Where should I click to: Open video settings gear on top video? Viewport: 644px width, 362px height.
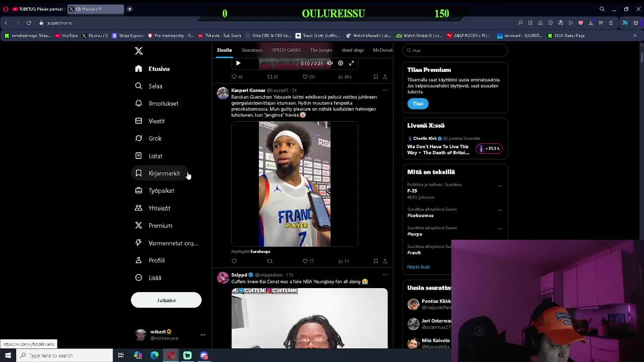click(x=341, y=63)
